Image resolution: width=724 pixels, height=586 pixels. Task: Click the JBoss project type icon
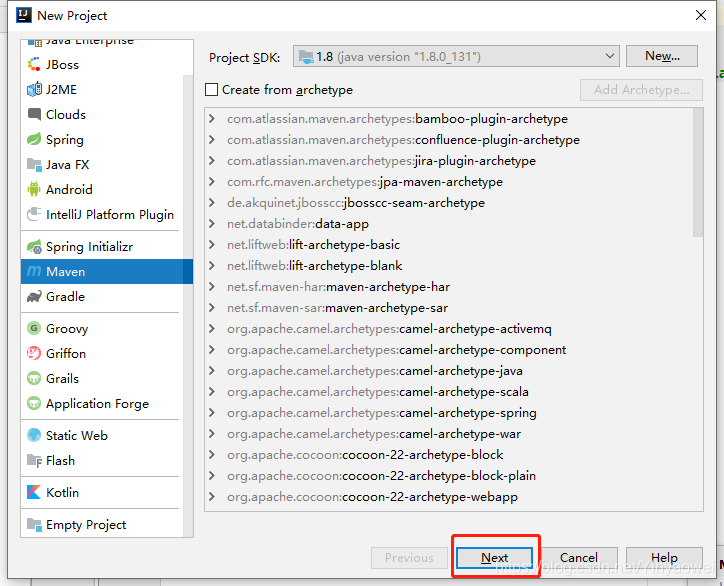tap(34, 65)
